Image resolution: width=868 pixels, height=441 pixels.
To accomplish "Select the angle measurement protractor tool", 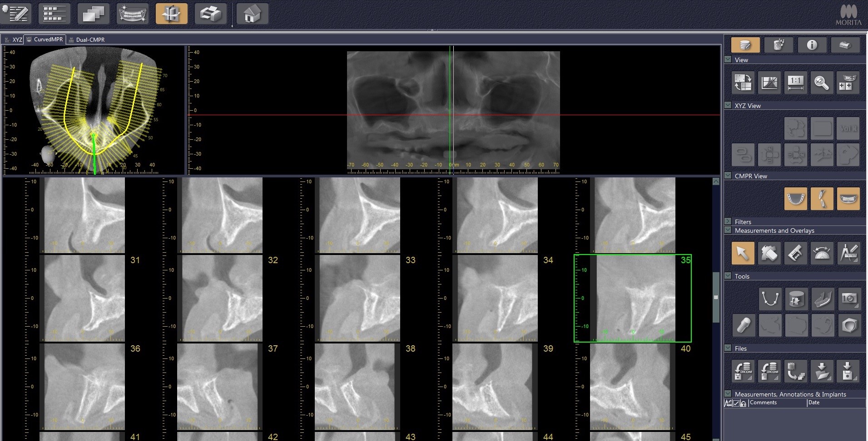I will [822, 253].
